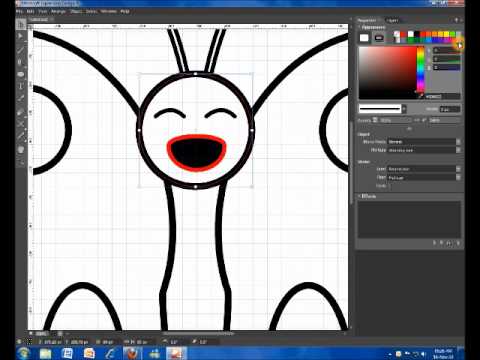Screen dimensions: 480x360
Task: Activate the Text tool
Action: (x=21, y=86)
